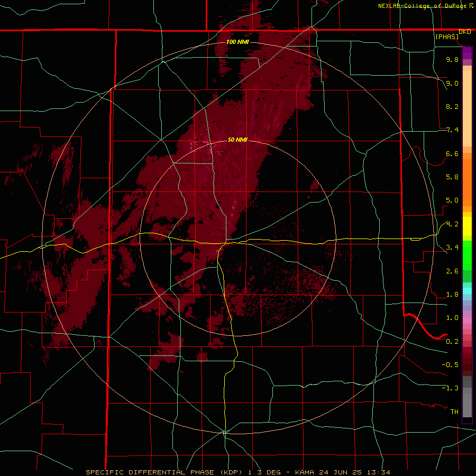Click the 100 NMI range ring label
This screenshot has width=476, height=476.
(237, 42)
